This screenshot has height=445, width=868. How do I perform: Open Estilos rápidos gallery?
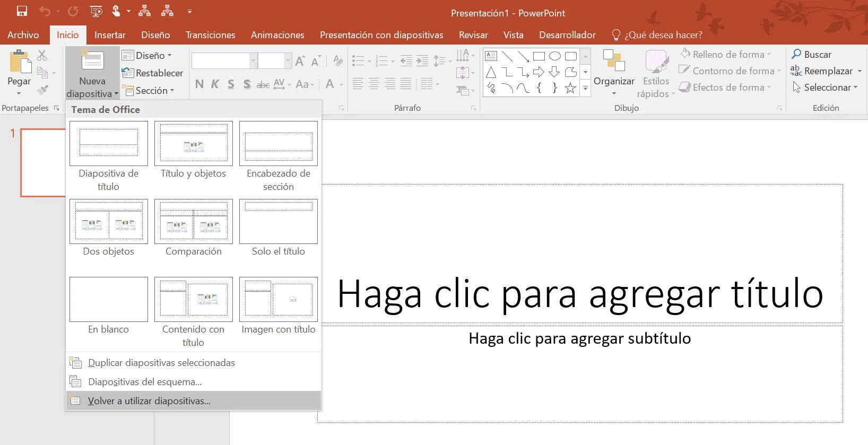pyautogui.click(x=656, y=73)
